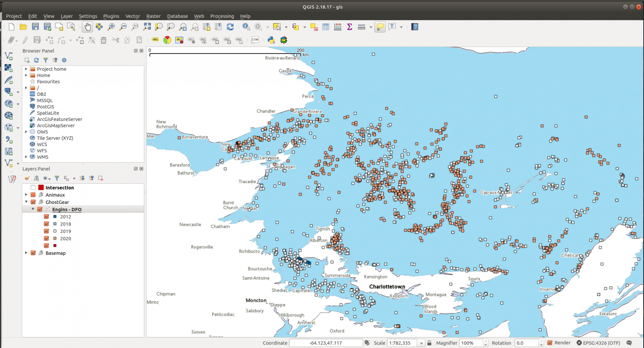Expand the WMS node in Browser Panel

[x=26, y=157]
